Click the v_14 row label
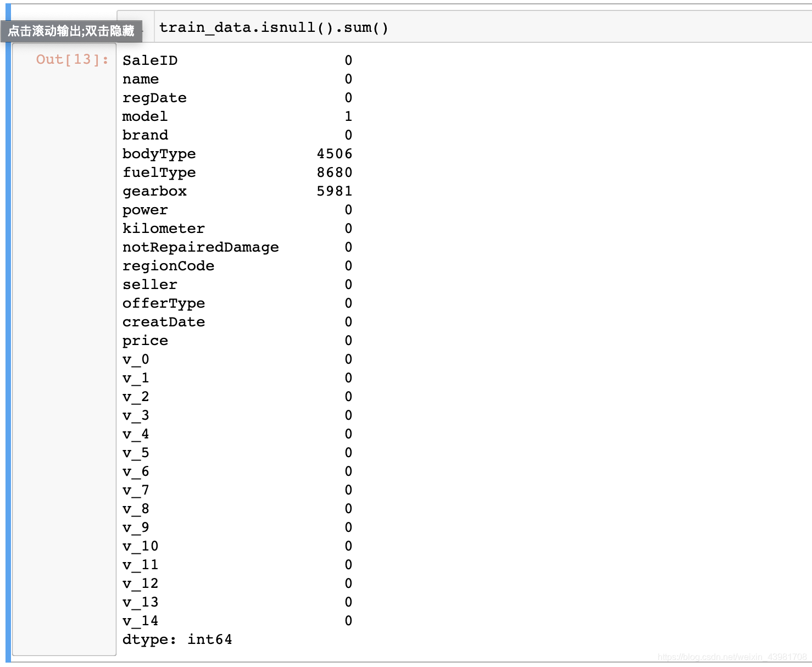The image size is (812, 667). pyautogui.click(x=141, y=621)
